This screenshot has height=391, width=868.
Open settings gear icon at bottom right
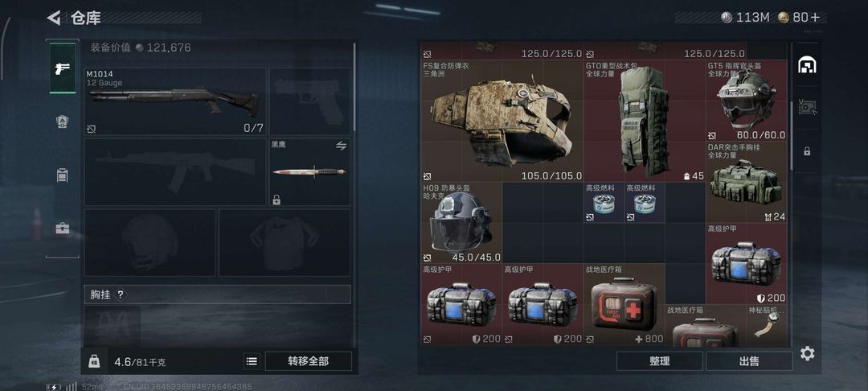[x=807, y=353]
